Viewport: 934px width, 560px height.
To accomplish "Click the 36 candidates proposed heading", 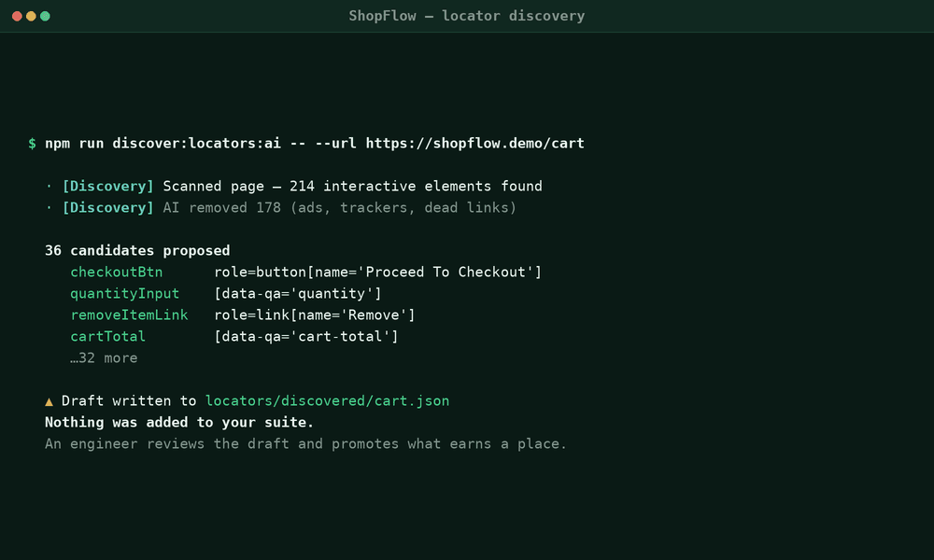I will point(137,250).
